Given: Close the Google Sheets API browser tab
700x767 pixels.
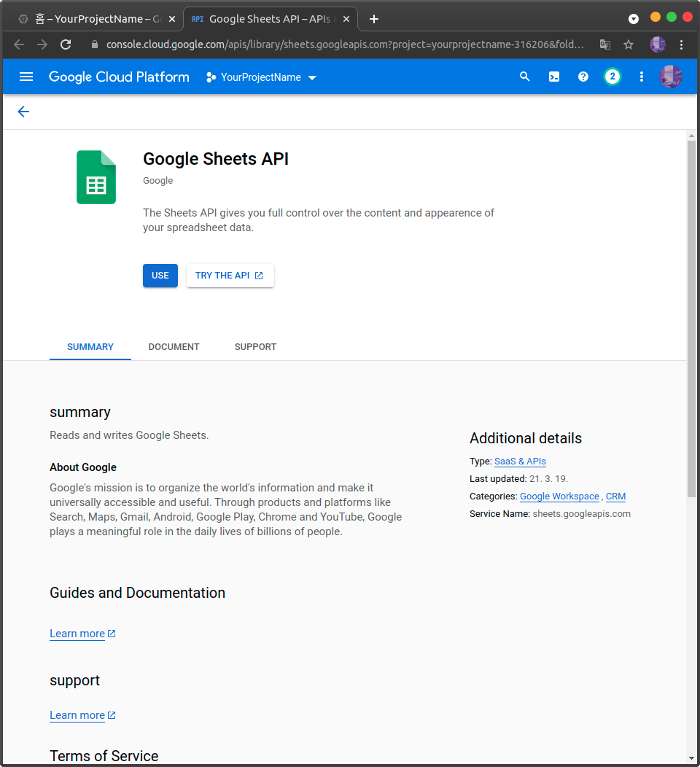Looking at the screenshot, I should [346, 19].
